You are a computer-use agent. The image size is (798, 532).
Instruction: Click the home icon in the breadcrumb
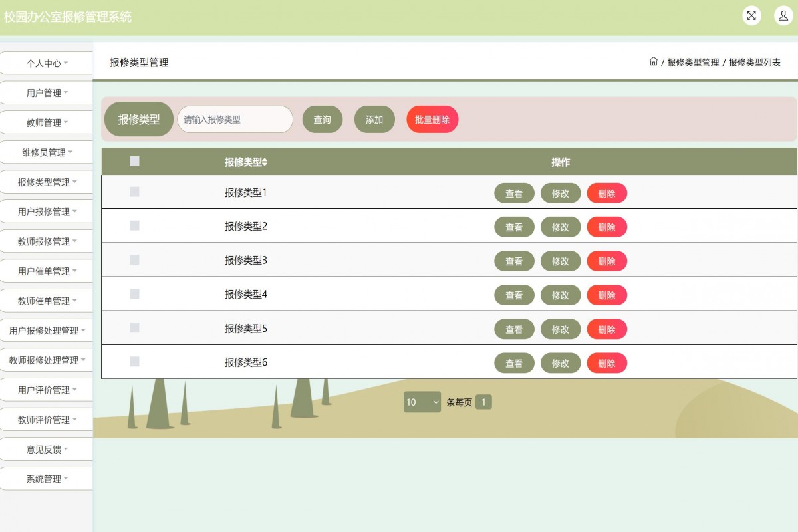coord(654,61)
